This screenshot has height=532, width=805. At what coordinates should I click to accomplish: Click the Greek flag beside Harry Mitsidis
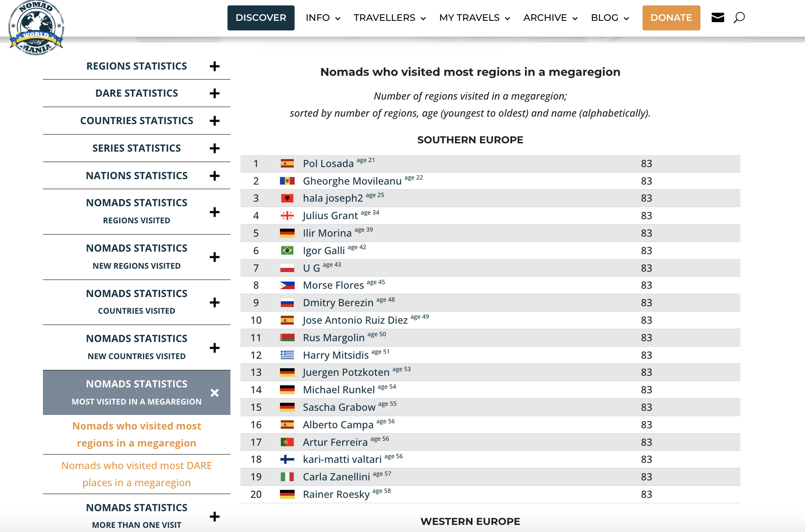(x=287, y=355)
